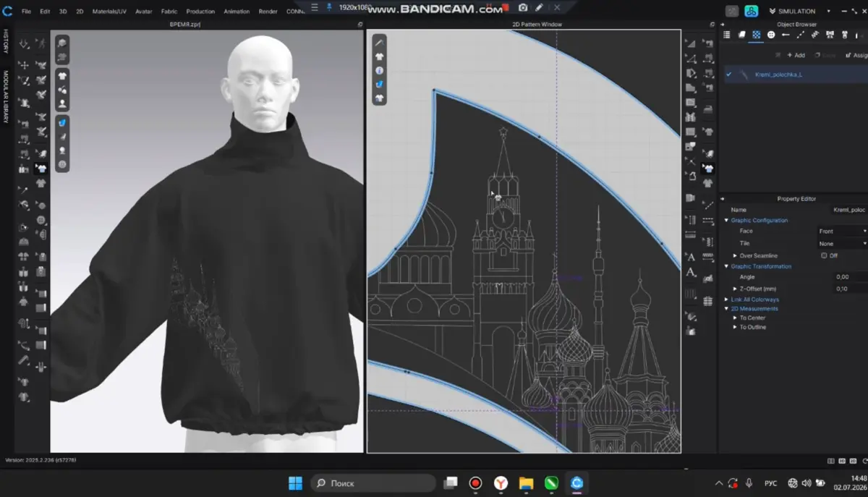Open the Render menu

pyautogui.click(x=268, y=12)
